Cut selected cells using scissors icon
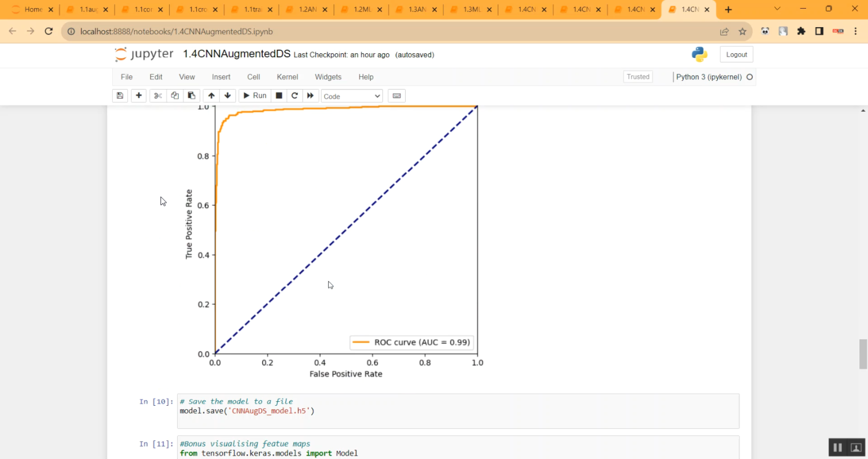This screenshot has width=868, height=459. pos(158,96)
